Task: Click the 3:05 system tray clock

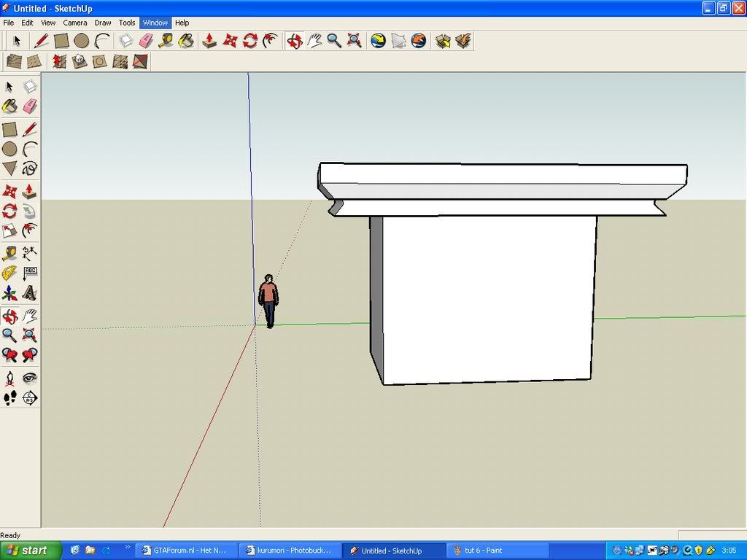Action: coord(729,551)
